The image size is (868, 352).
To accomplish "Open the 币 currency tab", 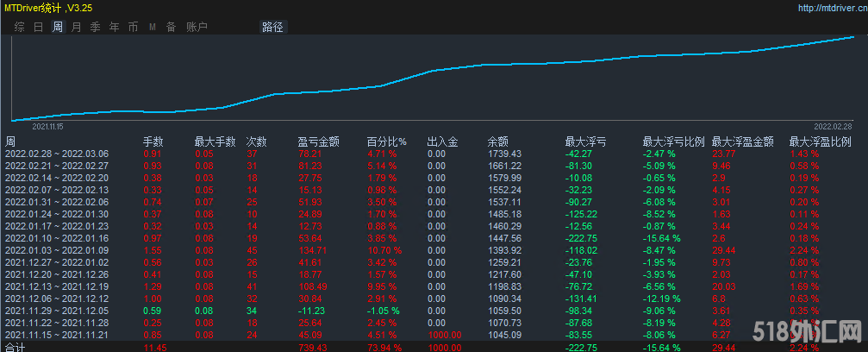I will [x=133, y=27].
